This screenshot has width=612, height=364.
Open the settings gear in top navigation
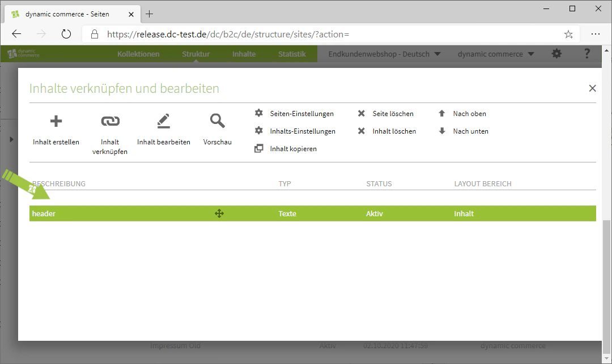click(x=556, y=54)
